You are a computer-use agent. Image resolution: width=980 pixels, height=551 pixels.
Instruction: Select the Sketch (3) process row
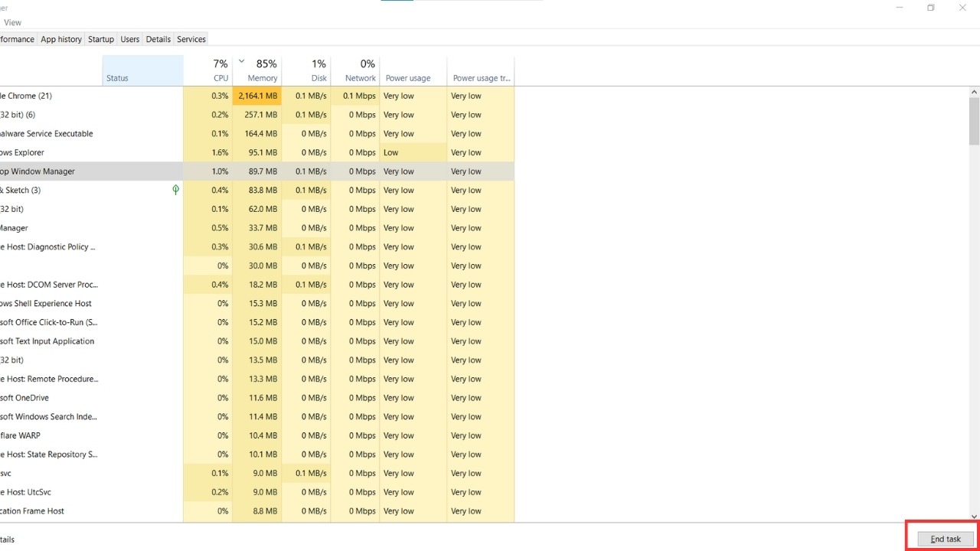[257, 190]
